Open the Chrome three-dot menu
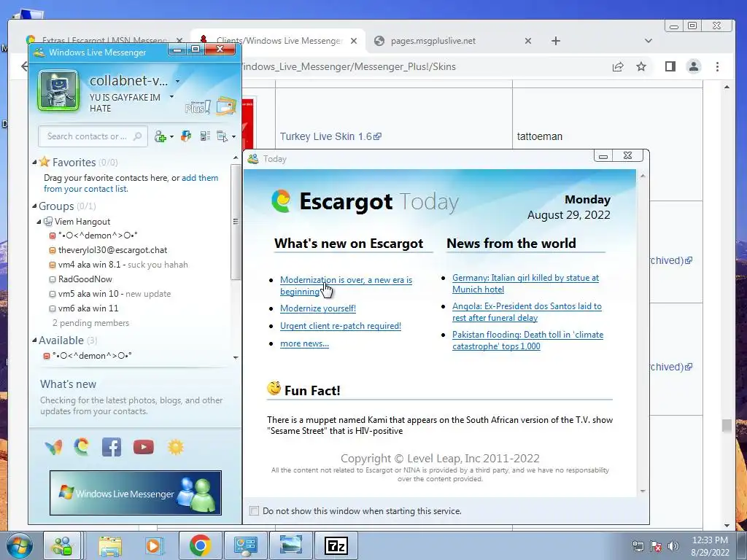This screenshot has width=747, height=560. point(718,66)
